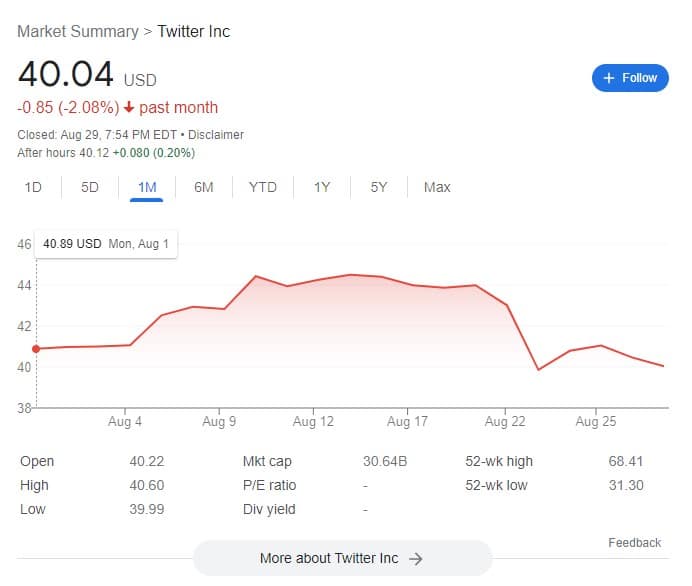Click the 40.89 USD Mon, Aug 1 tooltip
692x586 pixels.
point(106,244)
